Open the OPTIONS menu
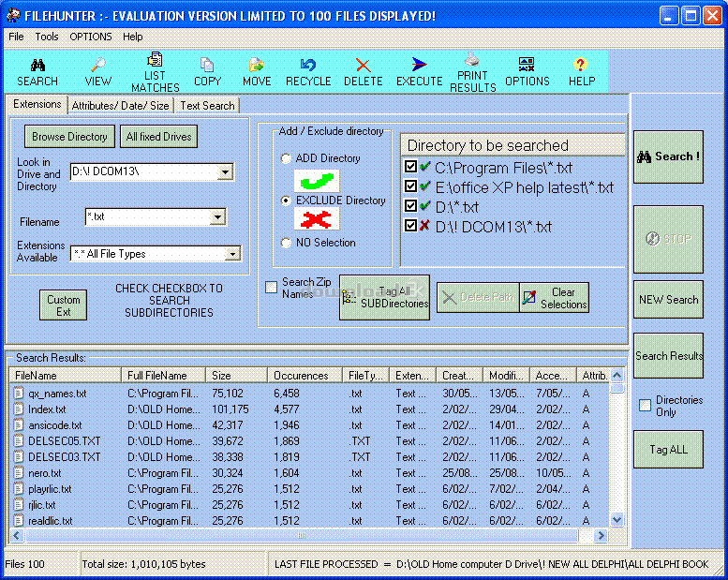Viewport: 728px width, 580px height. coord(91,37)
